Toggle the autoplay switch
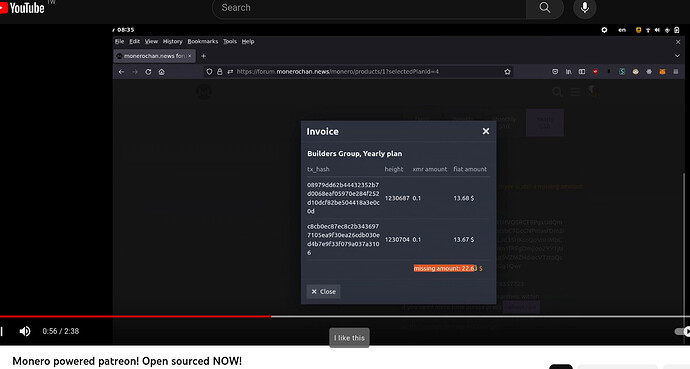The image size is (690, 369). (x=683, y=332)
